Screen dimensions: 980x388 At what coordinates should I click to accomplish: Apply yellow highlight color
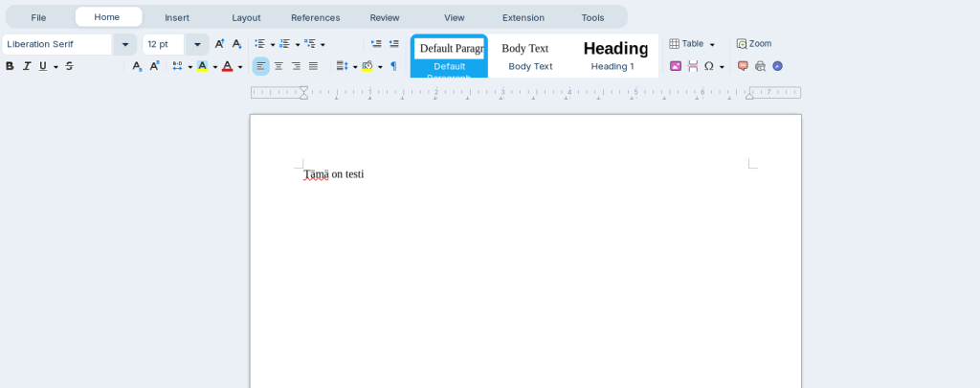pos(203,66)
